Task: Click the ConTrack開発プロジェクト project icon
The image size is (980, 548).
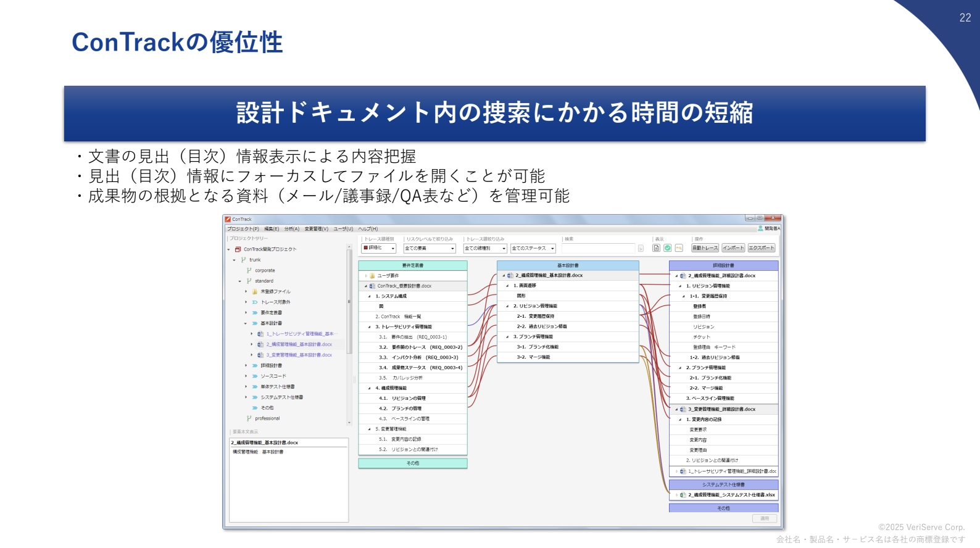Action: (238, 249)
